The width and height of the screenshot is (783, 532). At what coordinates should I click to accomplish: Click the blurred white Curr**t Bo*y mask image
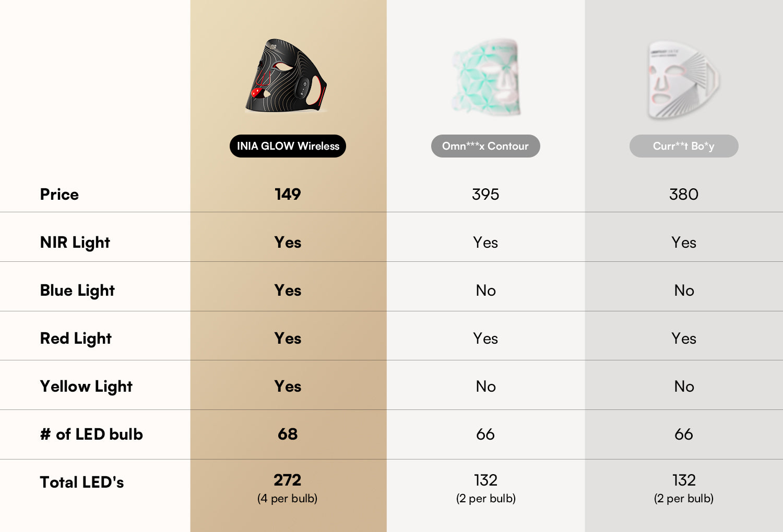point(683,80)
